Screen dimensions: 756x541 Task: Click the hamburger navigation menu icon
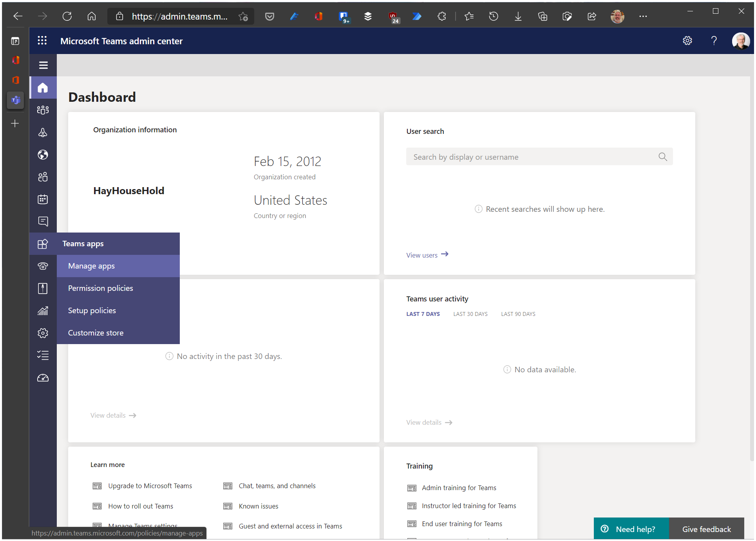point(43,65)
